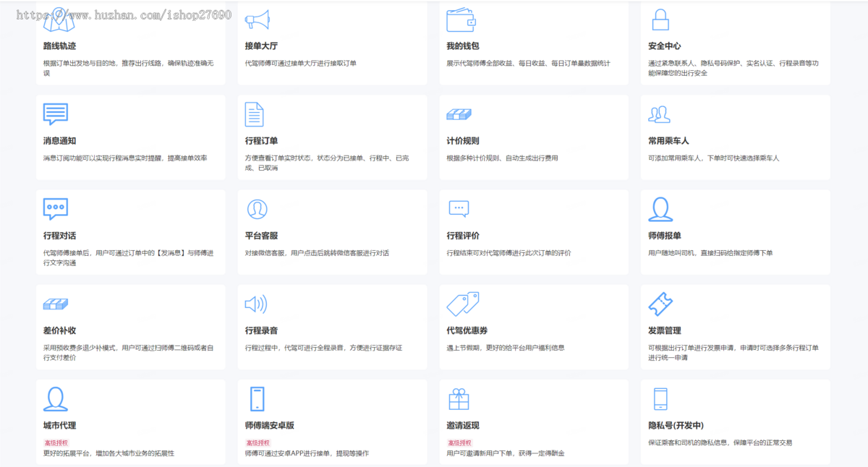Click the text 遇上节假期，更好的给平台用户福利信息
Viewport: 868px width, 467px height.
pyautogui.click(x=505, y=348)
